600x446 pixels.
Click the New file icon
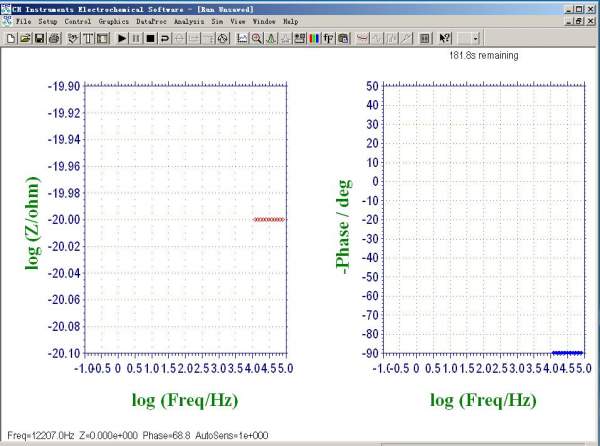click(11, 38)
